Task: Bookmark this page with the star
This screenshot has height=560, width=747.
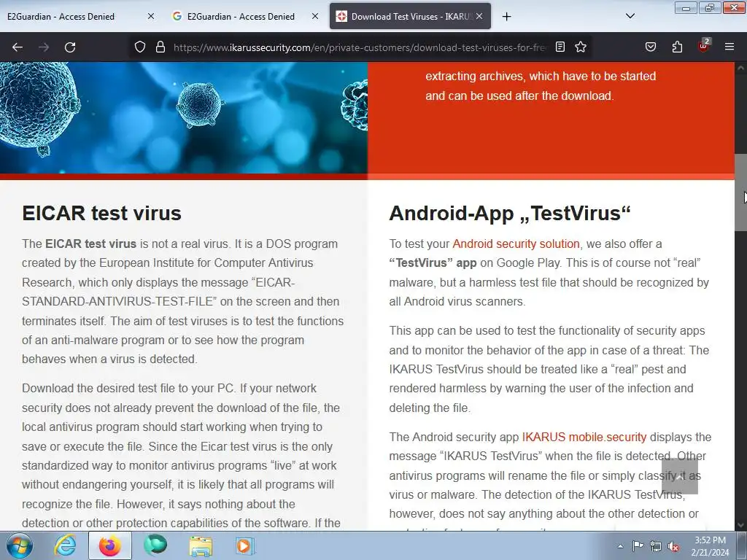Action: pyautogui.click(x=580, y=47)
